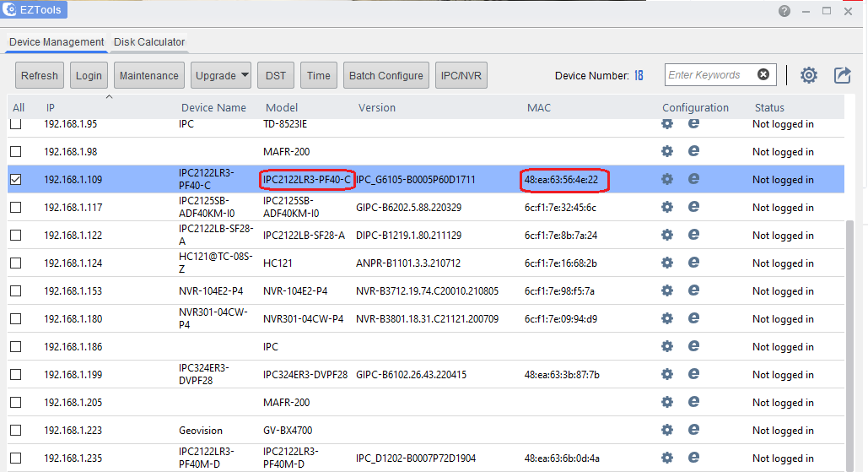Click the Login button
Screen dimensions: 868x472
pyautogui.click(x=89, y=75)
